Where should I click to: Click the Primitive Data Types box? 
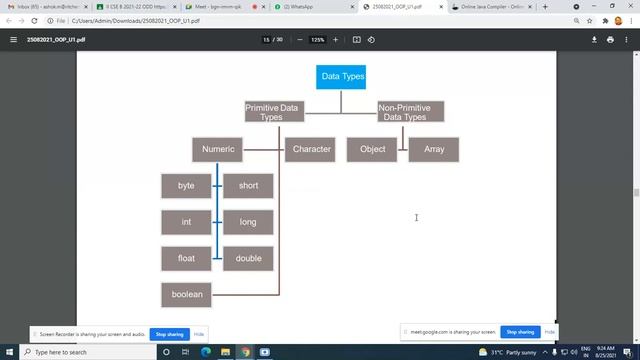click(274, 111)
